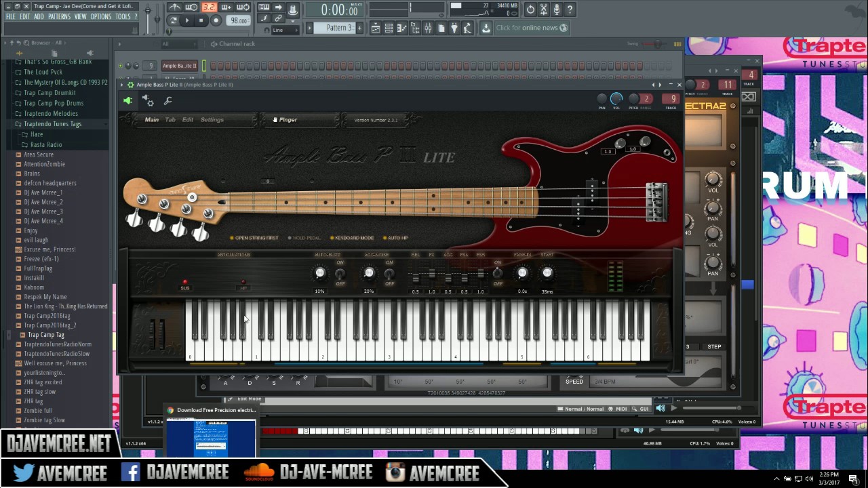Screen dimensions: 868x488
Task: Adjust the VOL knob in the plugin wrapper
Action: [616, 98]
